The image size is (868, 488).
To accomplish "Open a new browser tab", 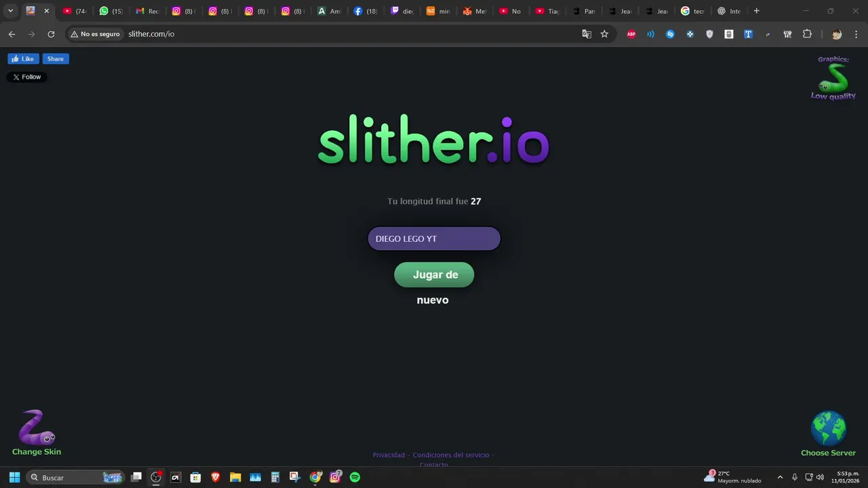I will tap(757, 11).
